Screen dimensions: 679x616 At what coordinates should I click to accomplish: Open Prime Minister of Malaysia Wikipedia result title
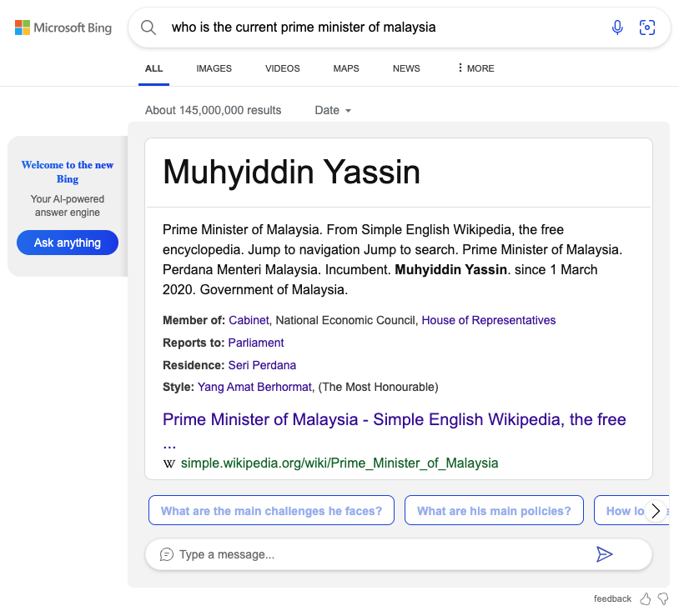[x=394, y=428]
